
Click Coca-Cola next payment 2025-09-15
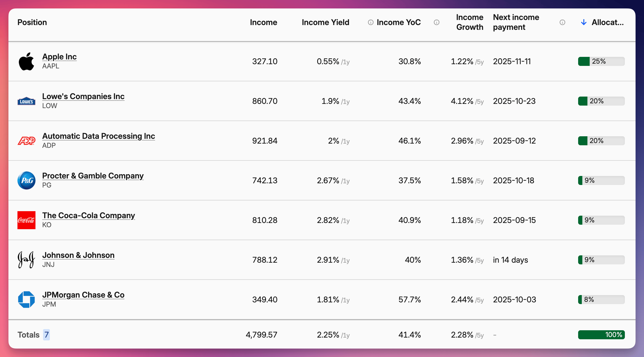click(514, 220)
